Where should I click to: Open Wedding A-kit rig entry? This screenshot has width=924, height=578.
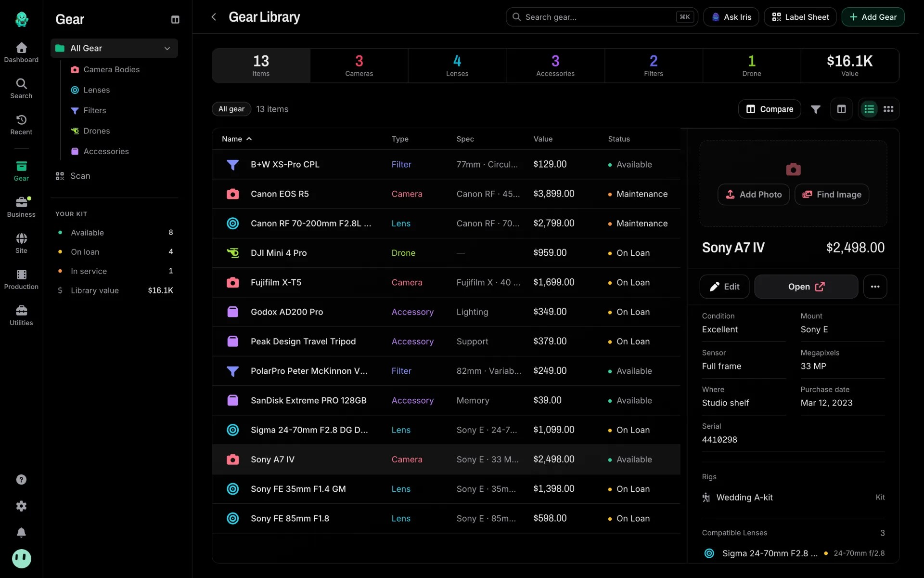pyautogui.click(x=793, y=498)
